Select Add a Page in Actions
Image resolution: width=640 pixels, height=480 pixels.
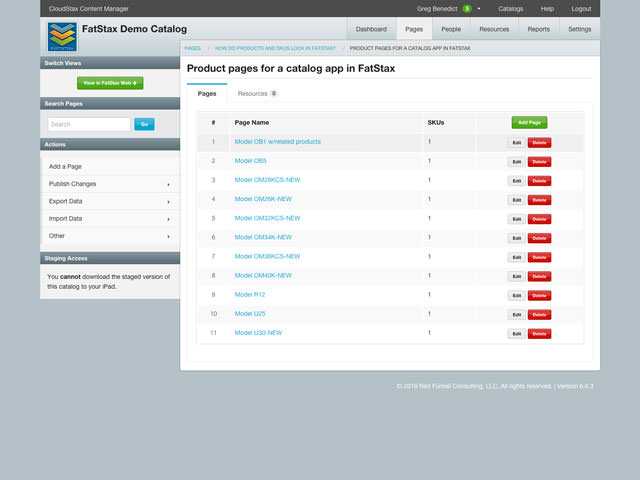pyautogui.click(x=111, y=167)
